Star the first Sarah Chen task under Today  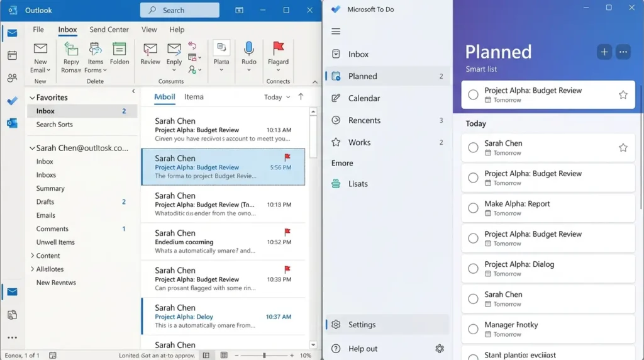[x=623, y=147]
